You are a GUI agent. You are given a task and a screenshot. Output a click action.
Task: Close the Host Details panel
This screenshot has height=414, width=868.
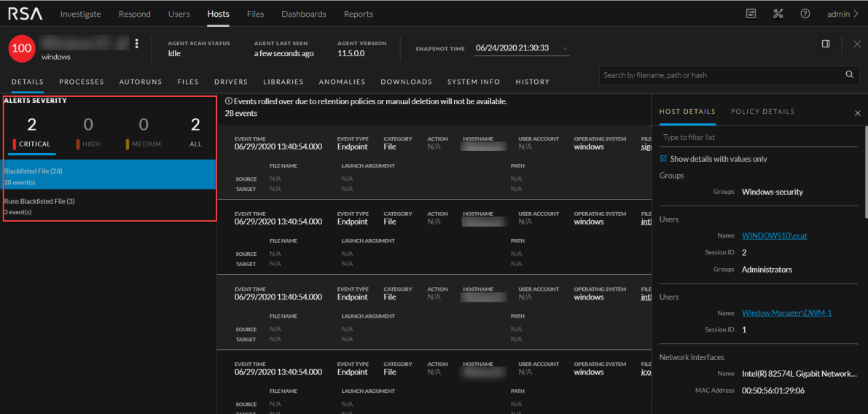857,113
